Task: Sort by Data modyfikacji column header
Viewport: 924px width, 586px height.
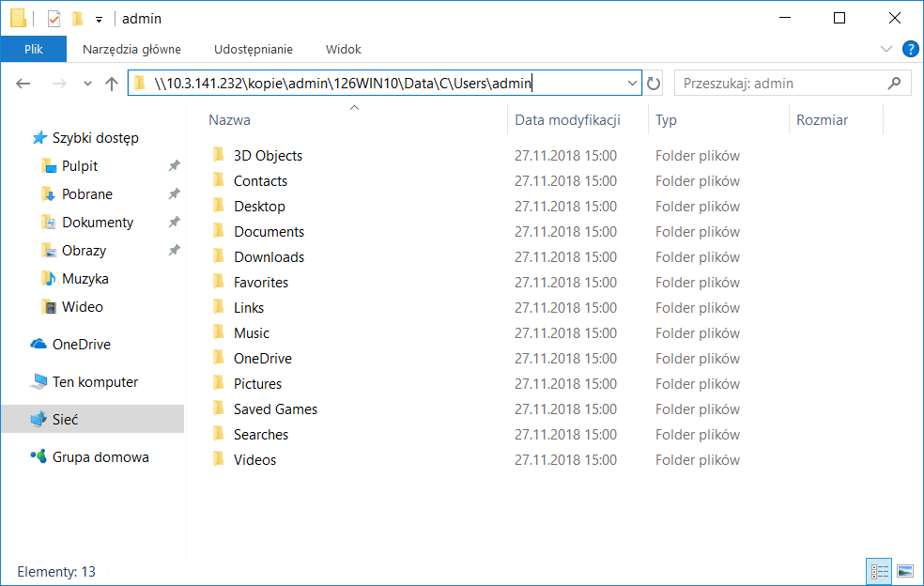Action: coord(567,119)
